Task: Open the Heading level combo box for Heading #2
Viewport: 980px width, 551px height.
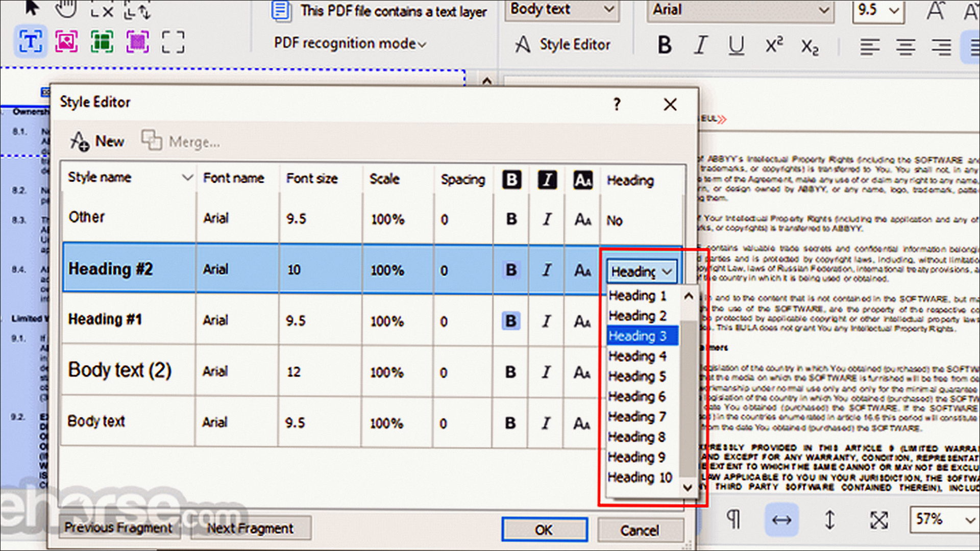Action: 642,271
